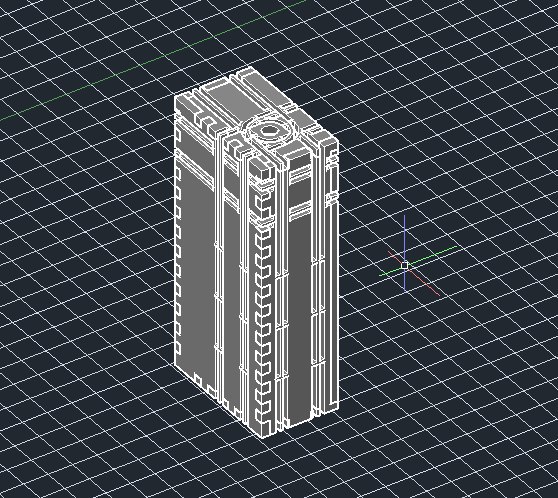Click the circular hole on model top

click(268, 130)
